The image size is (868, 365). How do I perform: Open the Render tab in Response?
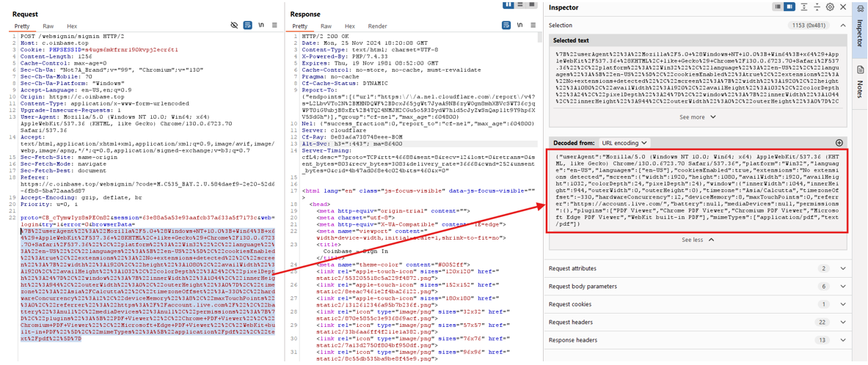377,26
